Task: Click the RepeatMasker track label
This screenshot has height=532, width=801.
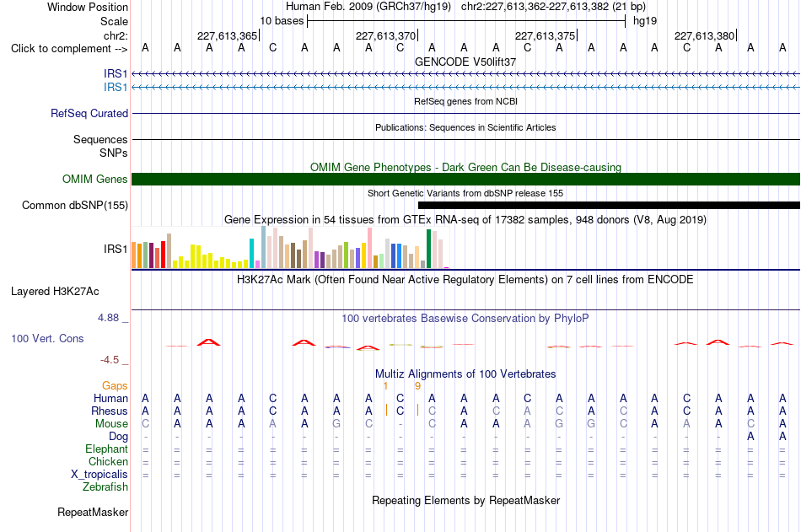Action: pyautogui.click(x=93, y=512)
